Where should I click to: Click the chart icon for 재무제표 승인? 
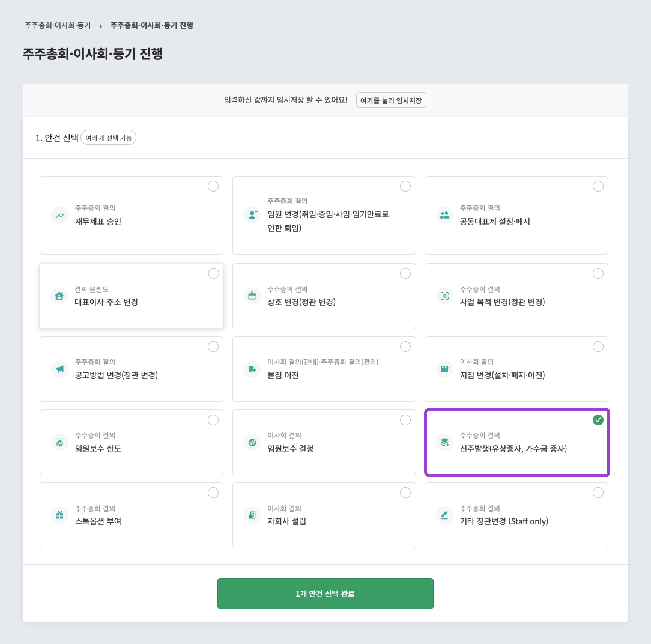(x=60, y=215)
